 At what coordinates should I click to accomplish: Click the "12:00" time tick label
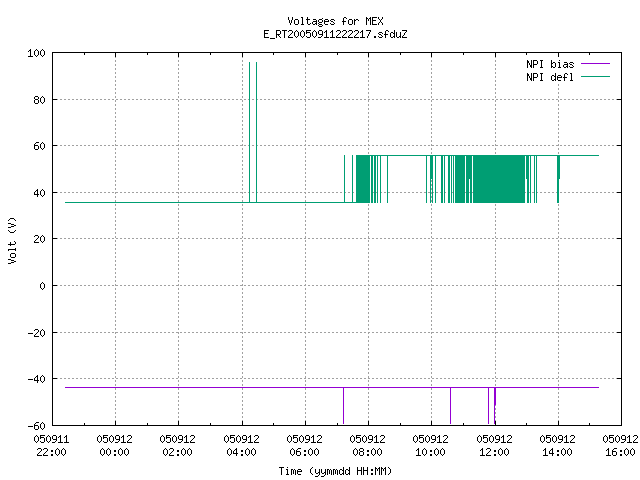495,452
